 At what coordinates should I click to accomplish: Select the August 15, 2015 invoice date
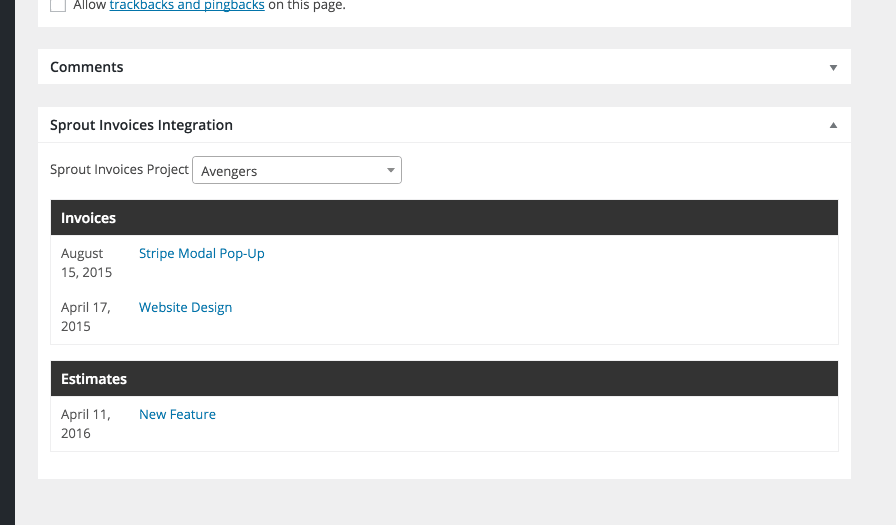click(86, 263)
